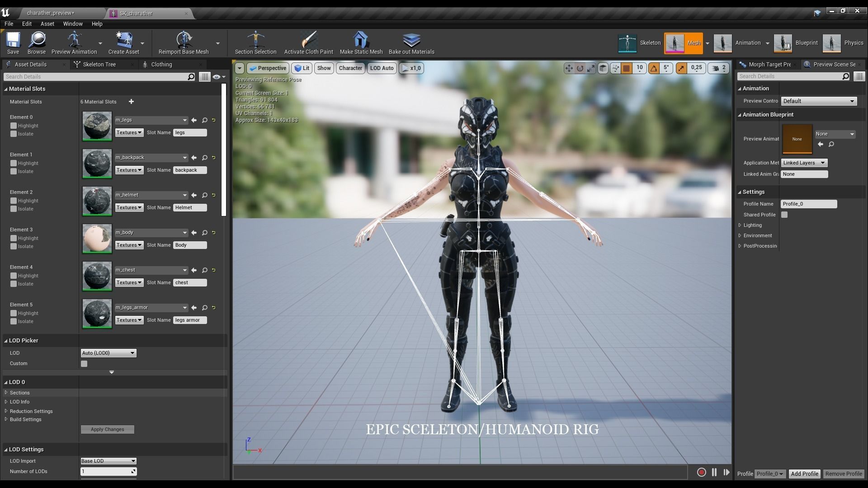Open the Preview Controller Default dropdown
868x488 pixels.
coord(818,101)
